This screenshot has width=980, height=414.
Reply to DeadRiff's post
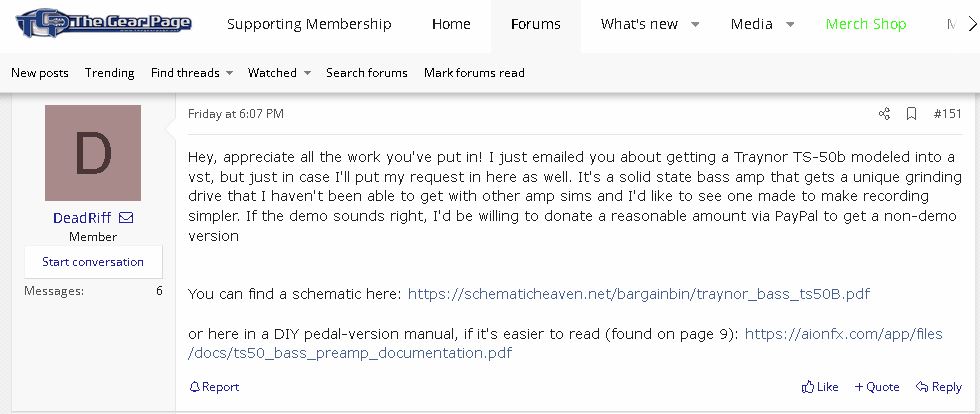[x=938, y=387]
